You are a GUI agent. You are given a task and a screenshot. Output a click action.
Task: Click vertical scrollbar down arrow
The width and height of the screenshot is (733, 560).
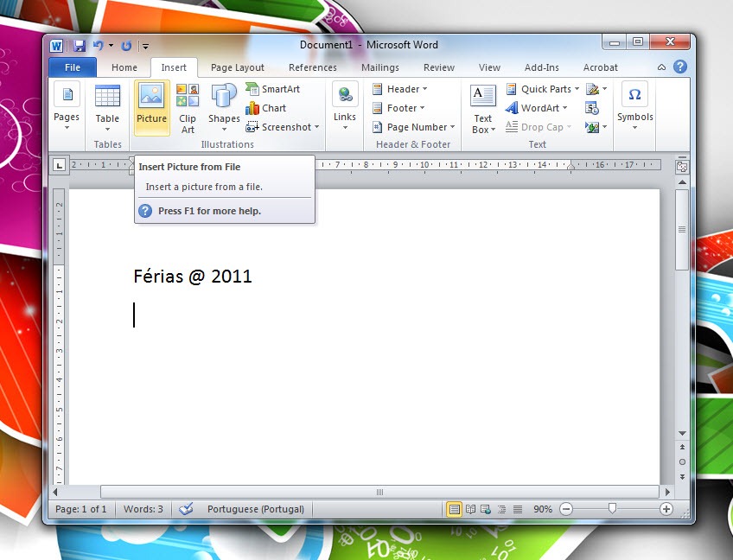pyautogui.click(x=682, y=433)
